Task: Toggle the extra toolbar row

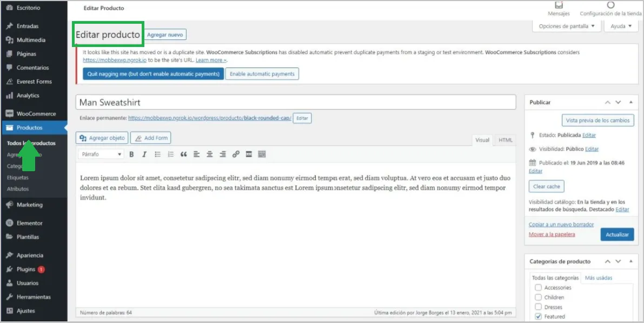Action: click(x=262, y=154)
